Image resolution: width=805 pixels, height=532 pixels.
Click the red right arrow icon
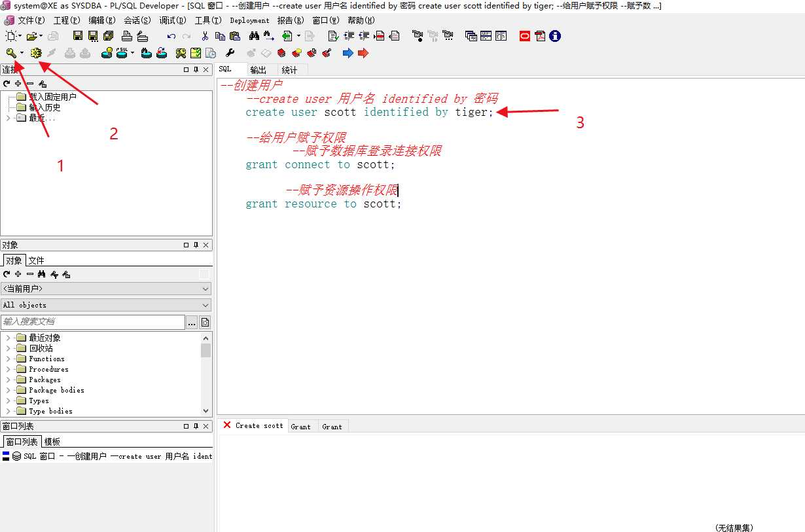coord(363,53)
